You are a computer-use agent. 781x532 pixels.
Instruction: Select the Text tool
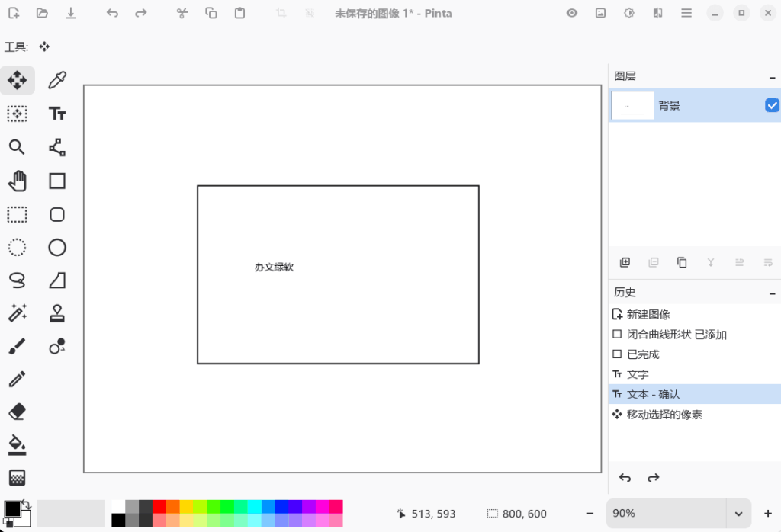57,114
